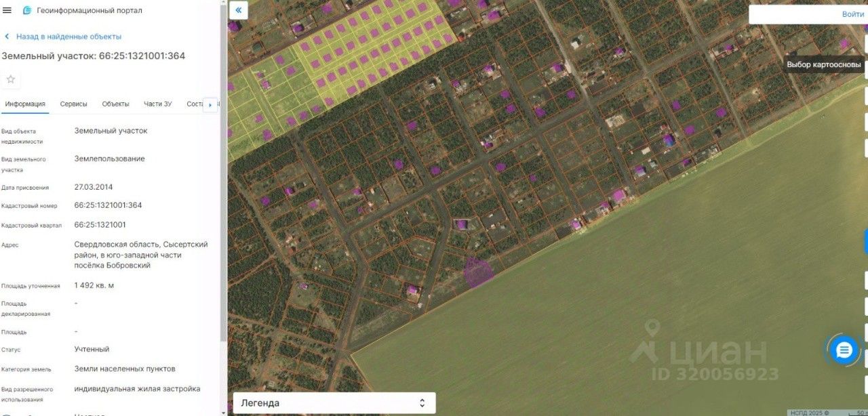Select cadastral number 66:25:1321001:364 value
The height and width of the screenshot is (416, 868).
point(108,205)
